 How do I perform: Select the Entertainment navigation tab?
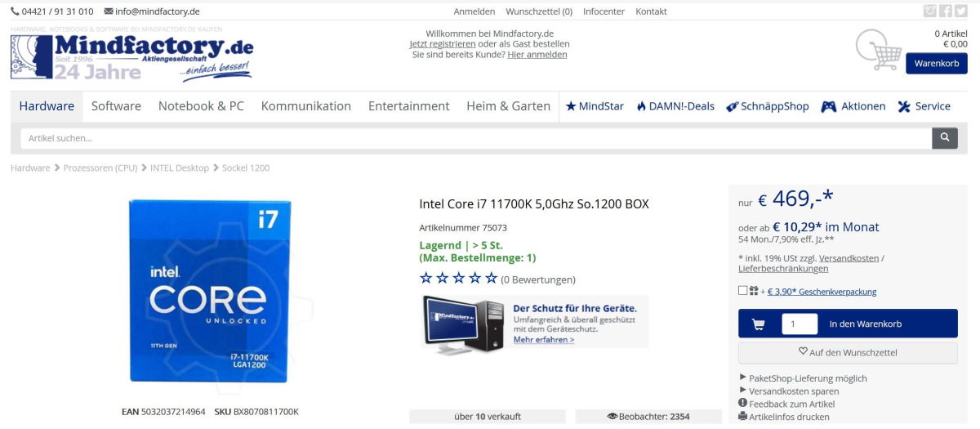coord(409,106)
